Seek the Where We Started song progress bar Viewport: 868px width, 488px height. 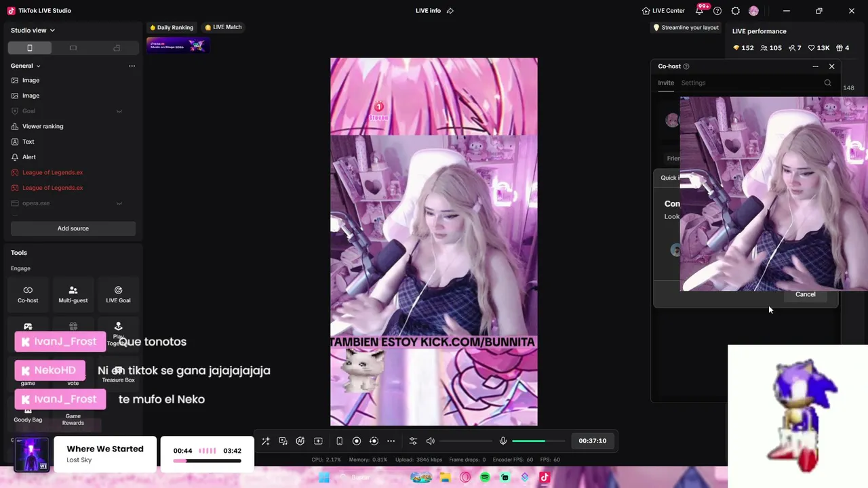pos(207,461)
